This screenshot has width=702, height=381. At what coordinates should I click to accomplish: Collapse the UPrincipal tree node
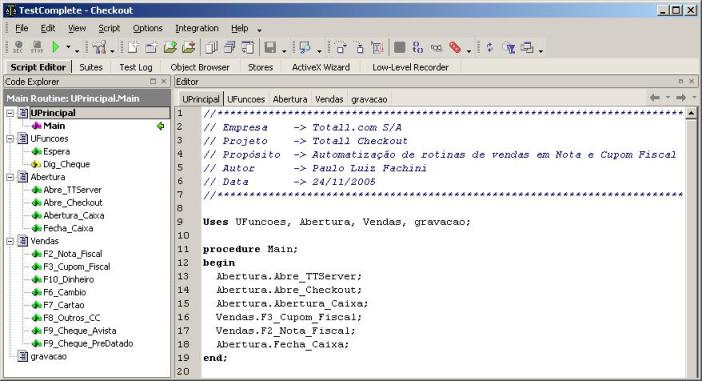pyautogui.click(x=10, y=113)
